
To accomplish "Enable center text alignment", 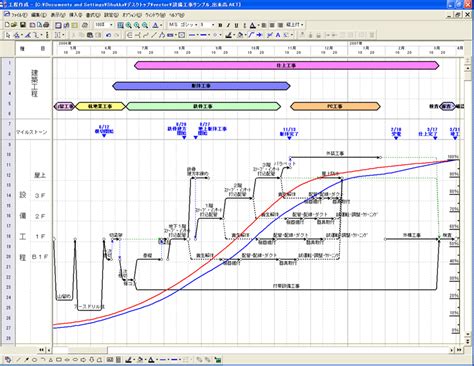I will pyautogui.click(x=272, y=25).
